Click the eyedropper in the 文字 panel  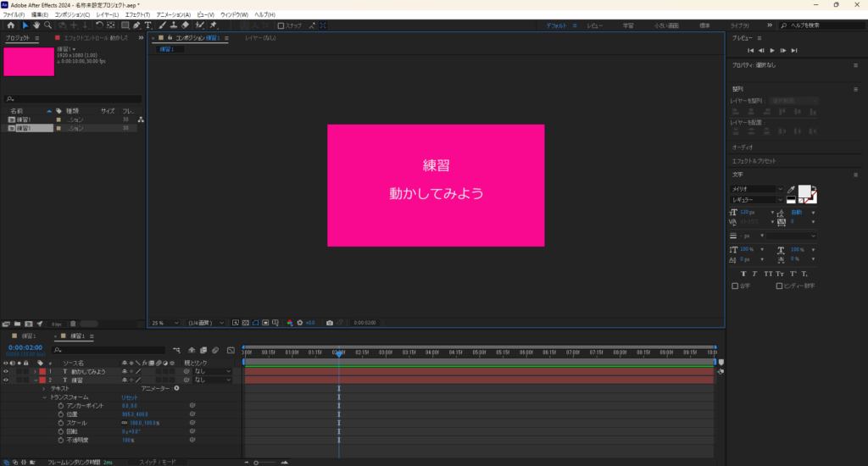point(792,190)
